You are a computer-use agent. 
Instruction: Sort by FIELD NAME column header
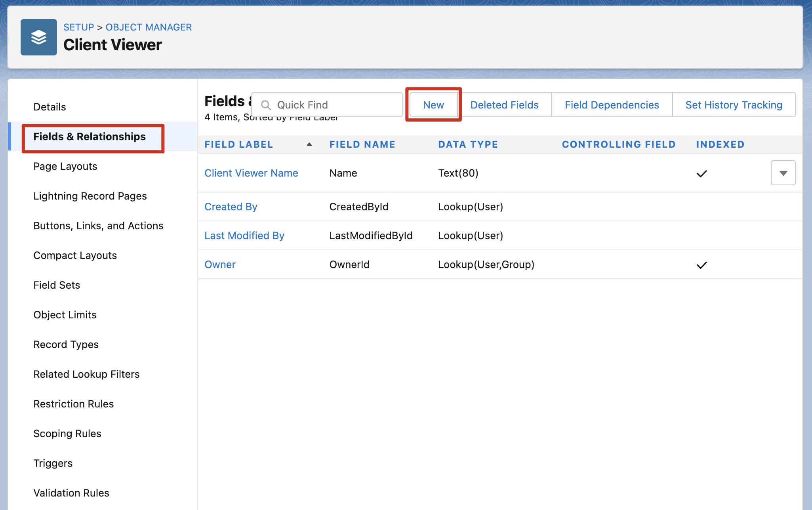(362, 145)
